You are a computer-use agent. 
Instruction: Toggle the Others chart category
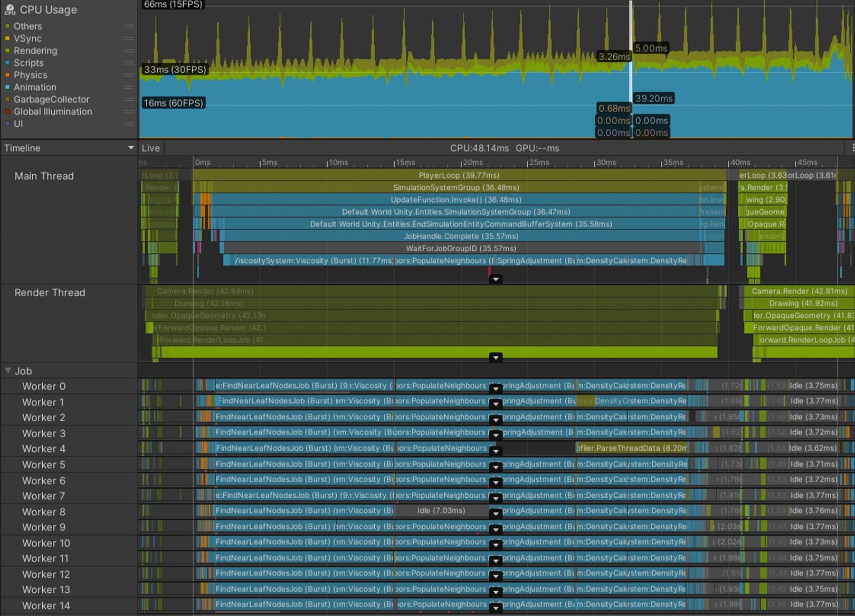click(27, 26)
